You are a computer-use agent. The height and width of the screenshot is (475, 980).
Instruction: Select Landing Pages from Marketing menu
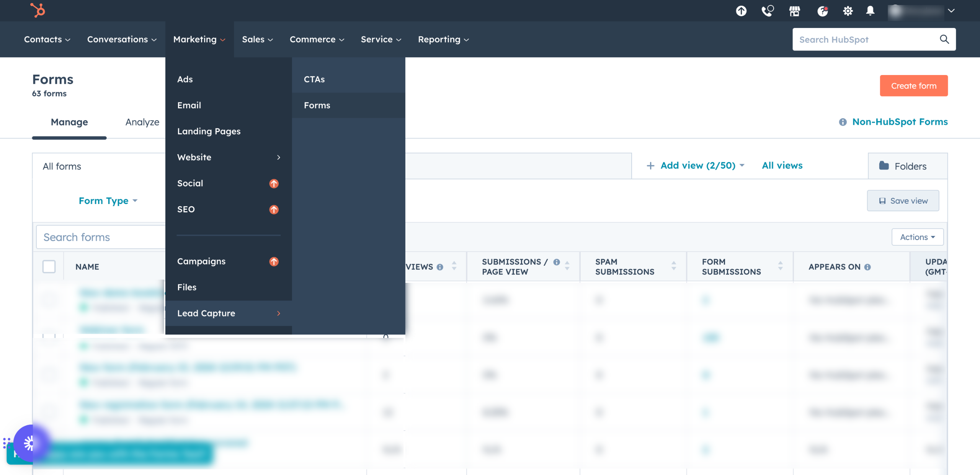pos(209,131)
